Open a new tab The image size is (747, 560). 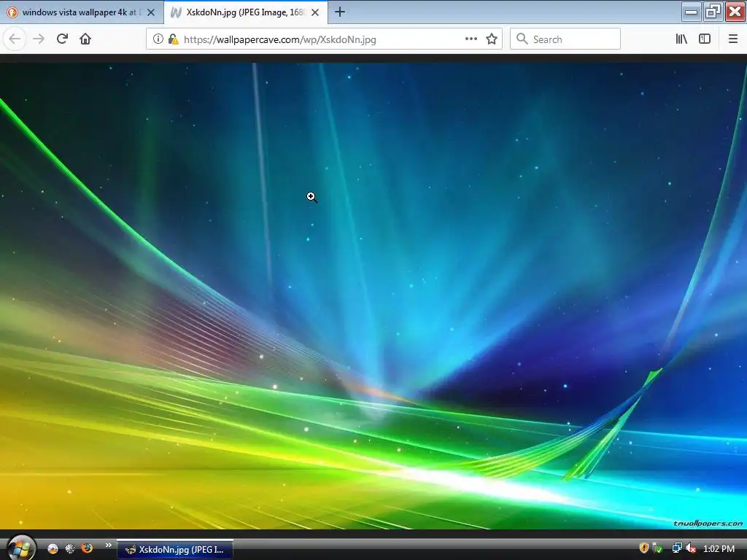click(340, 12)
